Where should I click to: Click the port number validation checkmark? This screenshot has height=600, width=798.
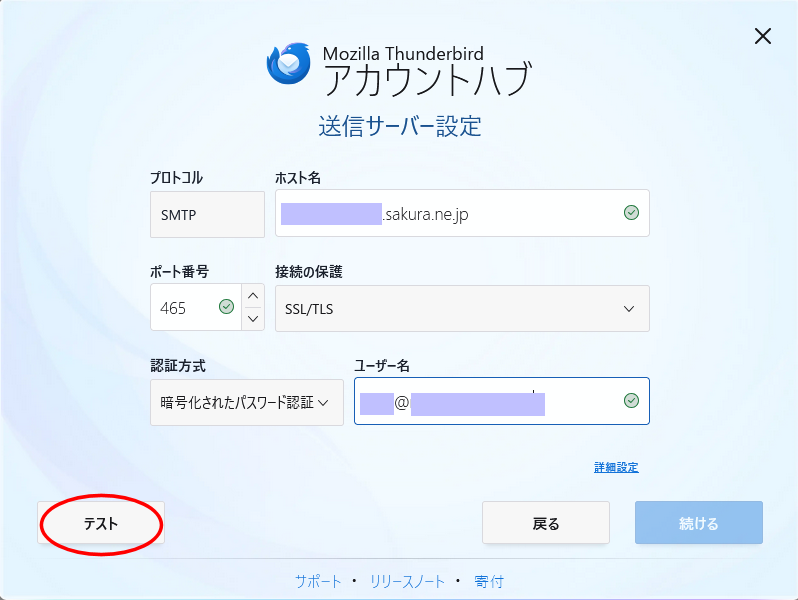point(226,308)
